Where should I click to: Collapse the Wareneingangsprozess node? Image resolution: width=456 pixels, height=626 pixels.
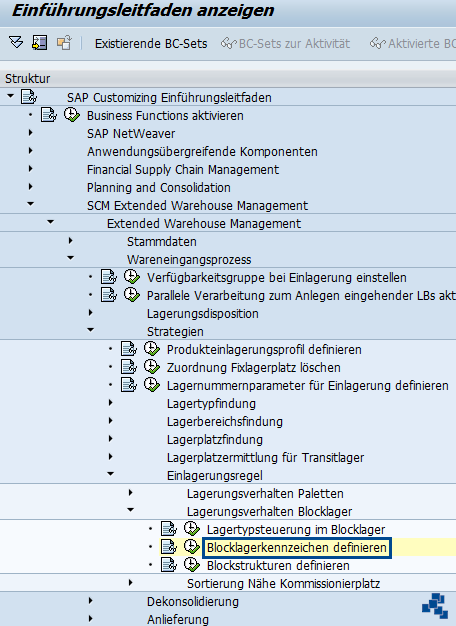pos(70,258)
